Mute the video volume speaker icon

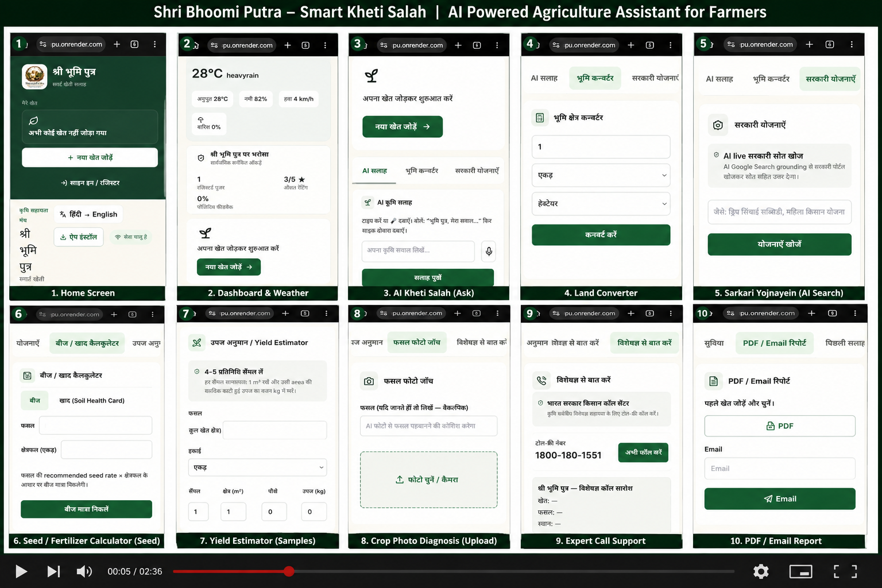pyautogui.click(x=84, y=571)
